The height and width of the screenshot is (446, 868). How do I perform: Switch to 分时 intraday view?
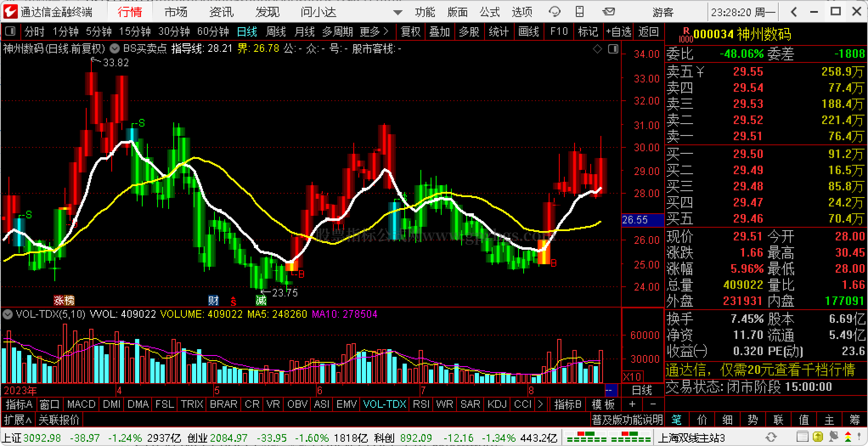pos(34,32)
